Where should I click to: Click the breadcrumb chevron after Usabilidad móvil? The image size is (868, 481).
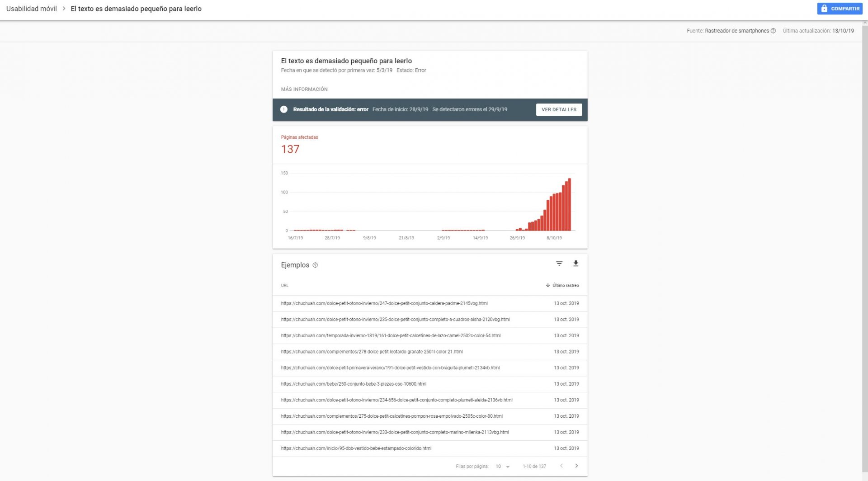point(64,9)
